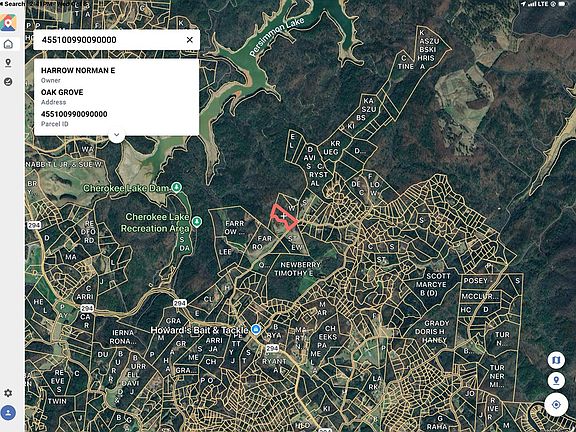
Task: Select the SCOTT MARCYE B parcel
Action: (x=433, y=284)
